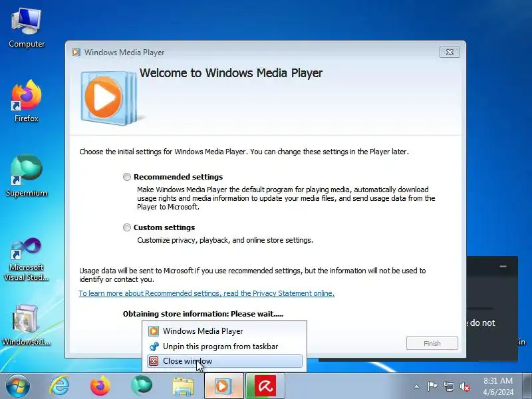This screenshot has height=399, width=532.
Task: Open the Windows Start menu orb
Action: click(x=17, y=386)
